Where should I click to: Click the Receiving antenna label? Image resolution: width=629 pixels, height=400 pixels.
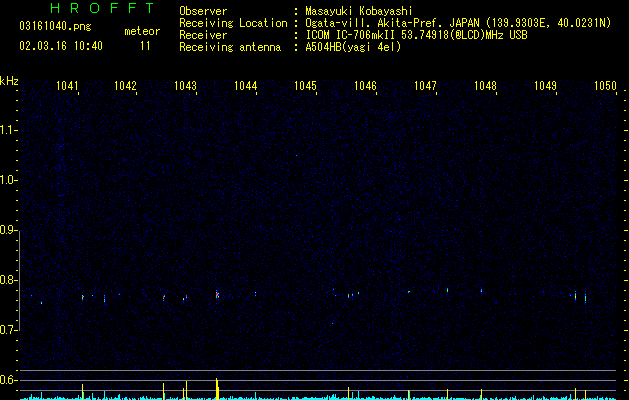230,47
